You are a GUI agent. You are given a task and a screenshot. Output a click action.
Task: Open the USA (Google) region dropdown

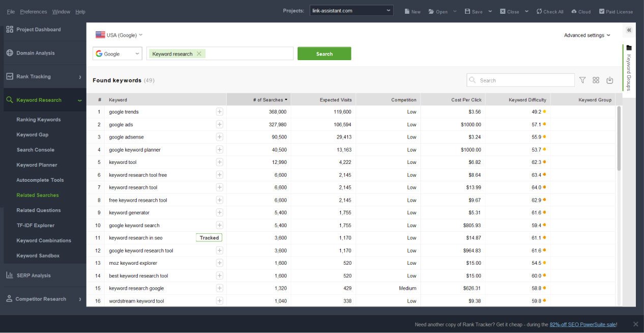tap(119, 35)
